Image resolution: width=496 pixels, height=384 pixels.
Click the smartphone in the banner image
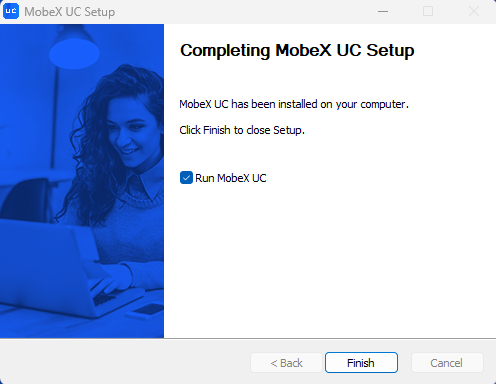(145, 311)
